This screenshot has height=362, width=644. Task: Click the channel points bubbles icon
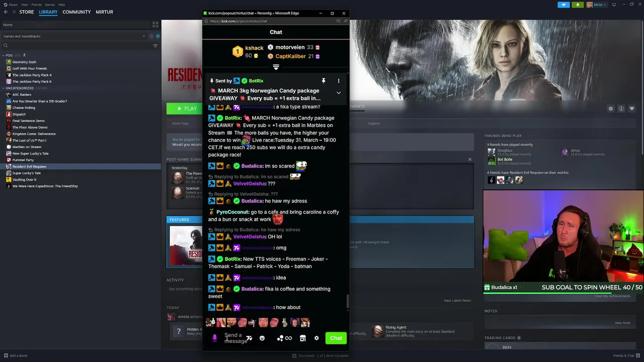(280, 338)
